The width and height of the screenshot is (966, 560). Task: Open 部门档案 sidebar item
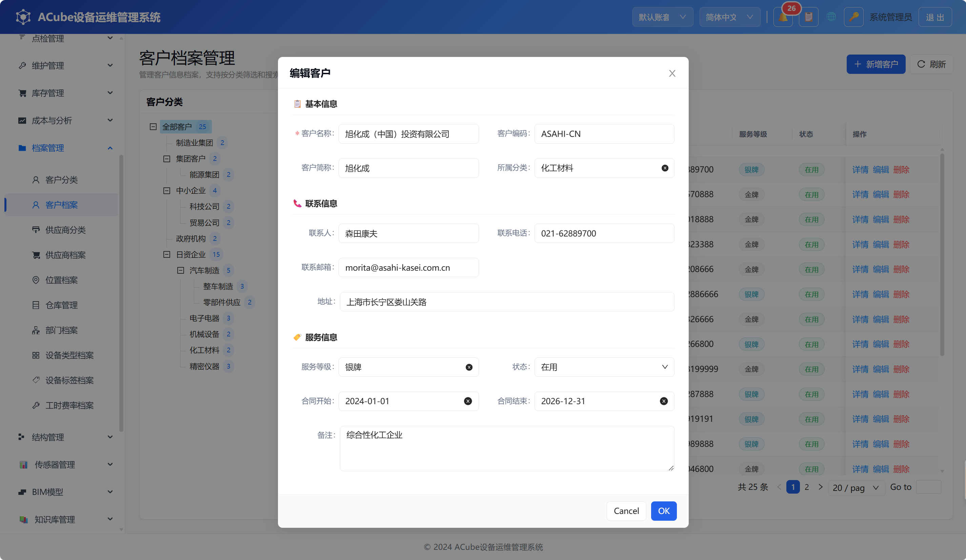click(61, 330)
